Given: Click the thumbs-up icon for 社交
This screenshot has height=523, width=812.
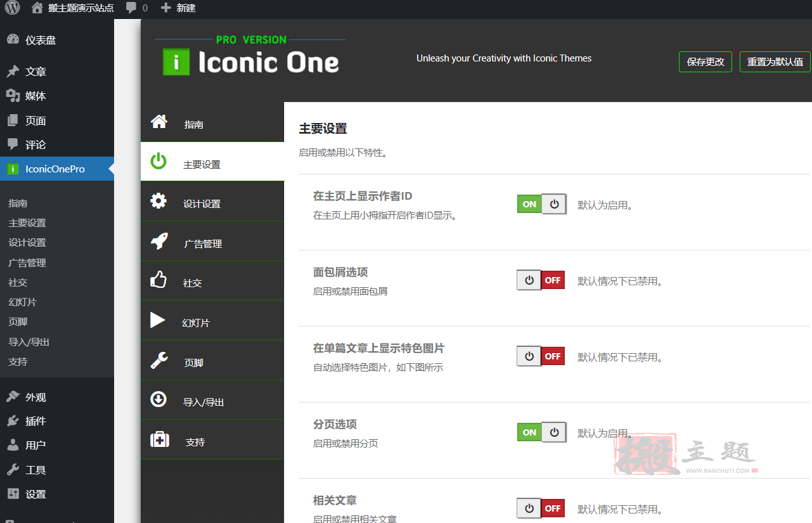Looking at the screenshot, I should [x=158, y=280].
